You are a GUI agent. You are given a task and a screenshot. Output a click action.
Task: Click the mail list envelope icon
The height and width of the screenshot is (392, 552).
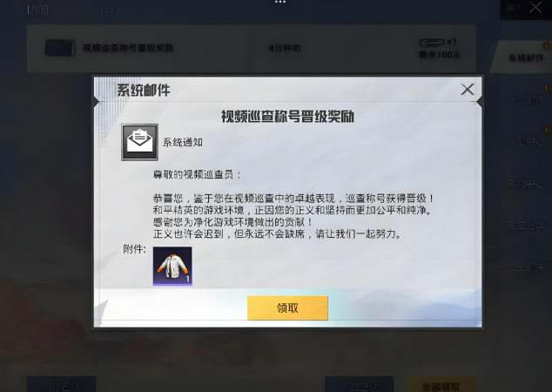click(60, 48)
